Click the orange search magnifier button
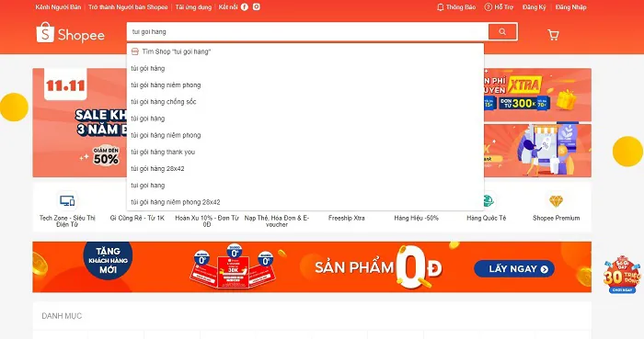The height and width of the screenshot is (339, 644). click(x=502, y=31)
